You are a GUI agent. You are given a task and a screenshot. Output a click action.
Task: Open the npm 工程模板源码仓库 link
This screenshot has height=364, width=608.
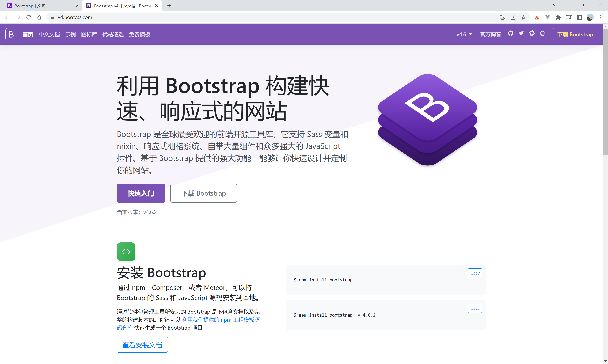[x=221, y=320]
